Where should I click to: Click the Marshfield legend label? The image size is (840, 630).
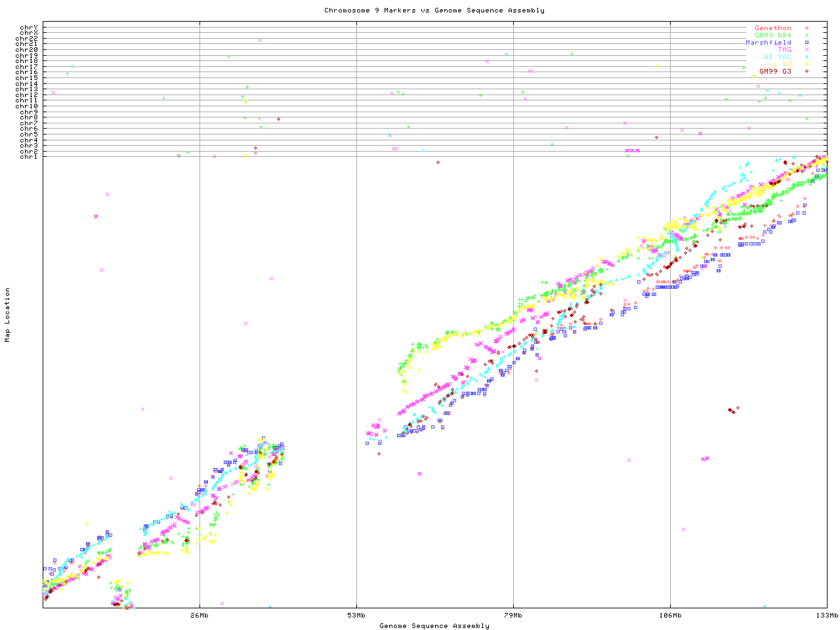768,43
